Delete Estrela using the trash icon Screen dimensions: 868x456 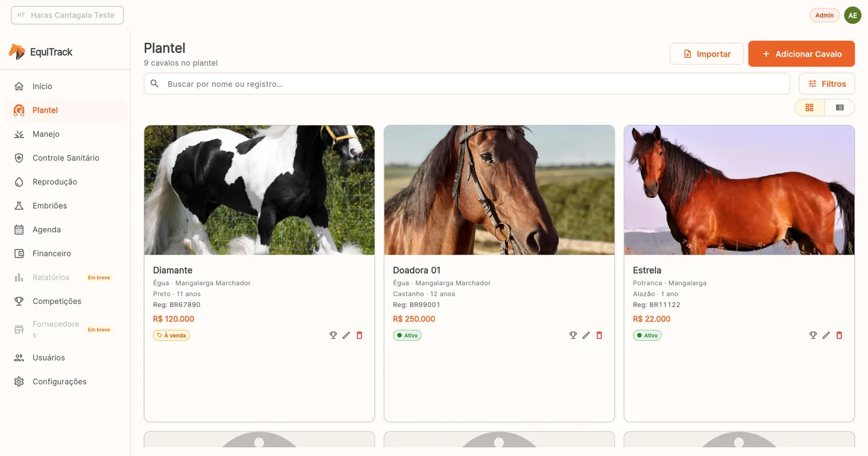840,335
